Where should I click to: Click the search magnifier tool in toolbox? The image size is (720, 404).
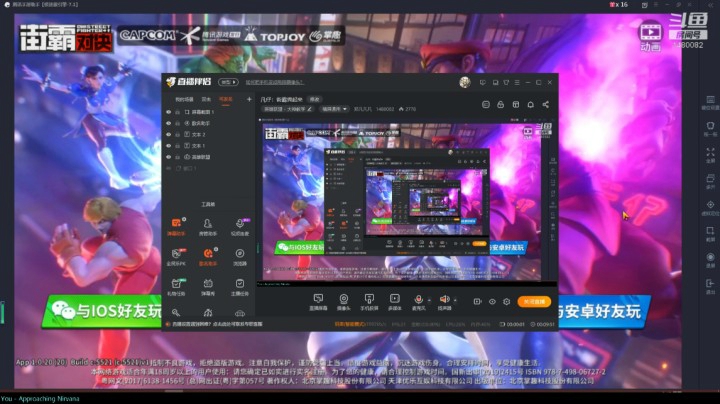pyautogui.click(x=176, y=313)
